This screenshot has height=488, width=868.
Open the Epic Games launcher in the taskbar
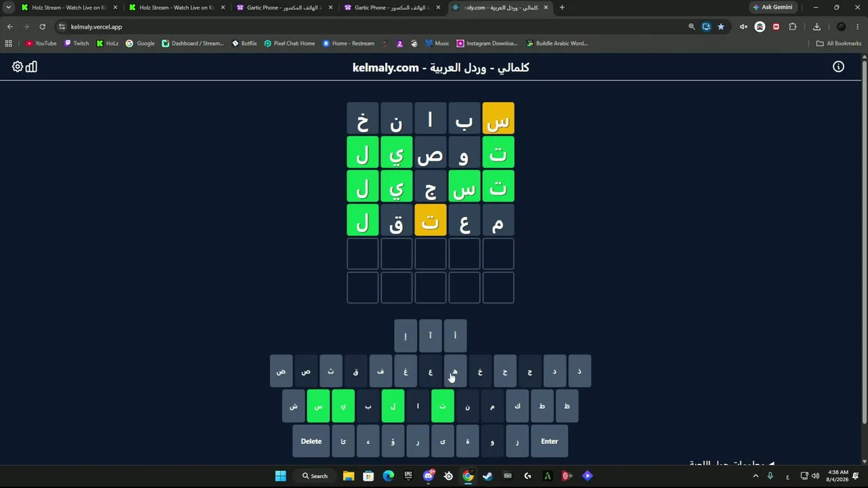pos(408,476)
